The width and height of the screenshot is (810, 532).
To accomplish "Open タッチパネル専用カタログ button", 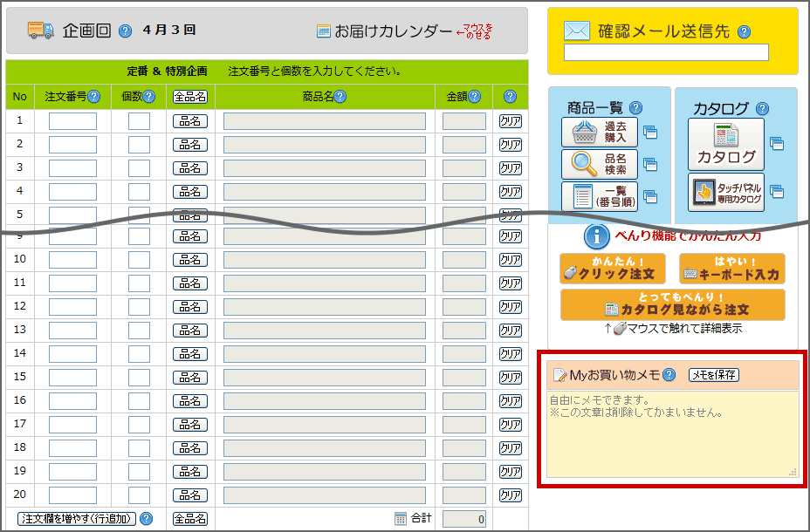I will [726, 192].
